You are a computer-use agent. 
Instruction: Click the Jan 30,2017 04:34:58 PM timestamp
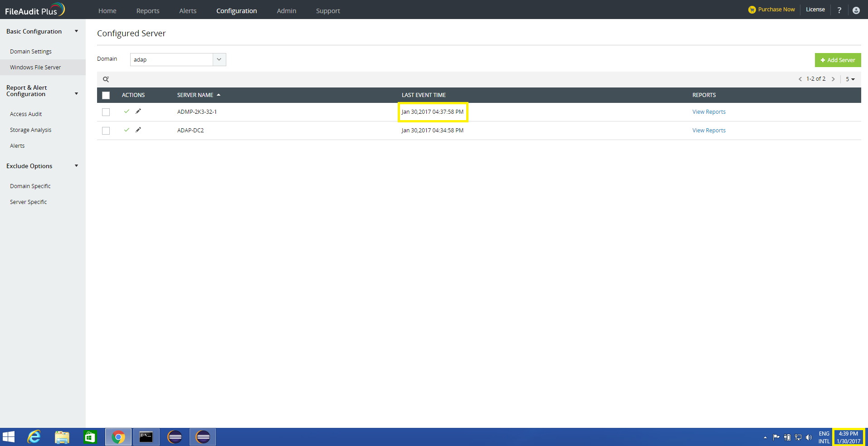click(x=433, y=131)
